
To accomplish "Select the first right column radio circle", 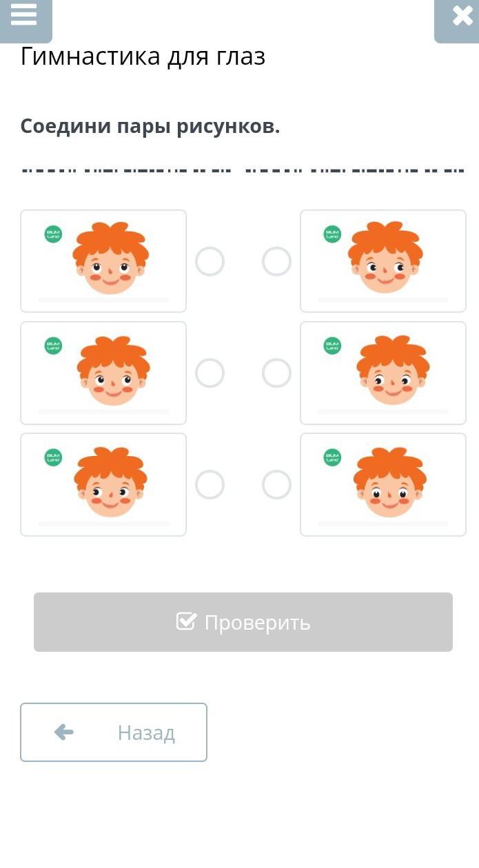I will tap(276, 262).
